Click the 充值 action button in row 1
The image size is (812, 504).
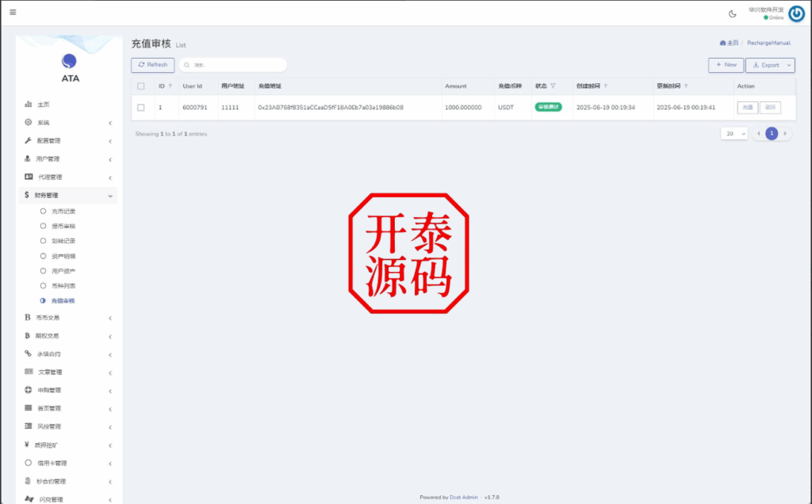[747, 107]
